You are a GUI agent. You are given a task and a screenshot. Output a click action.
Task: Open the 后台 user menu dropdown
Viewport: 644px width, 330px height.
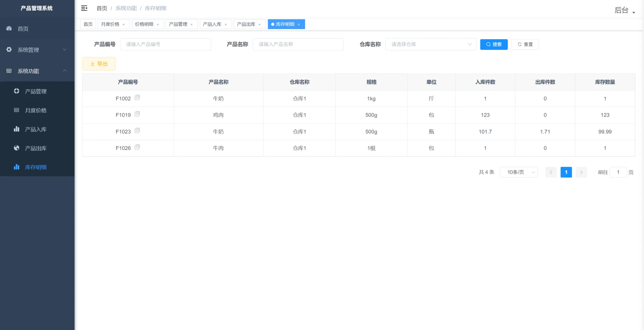pyautogui.click(x=624, y=10)
